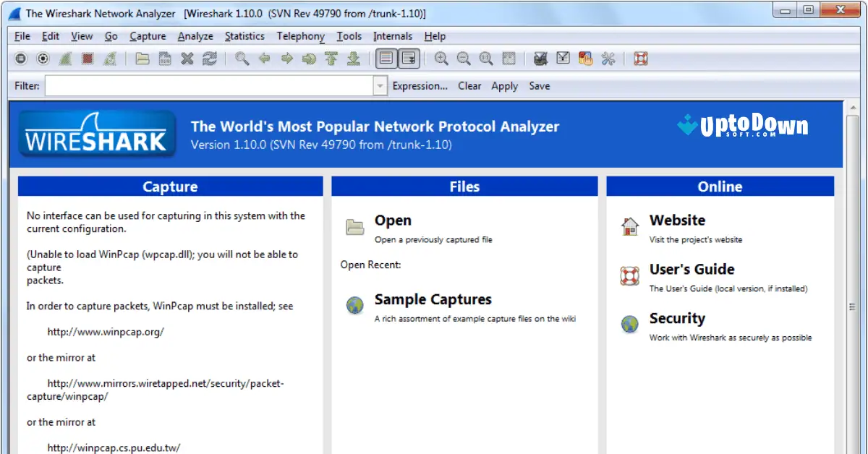Click the Edit Capture Filter icon
Image resolution: width=868 pixels, height=454 pixels.
pyautogui.click(x=540, y=59)
